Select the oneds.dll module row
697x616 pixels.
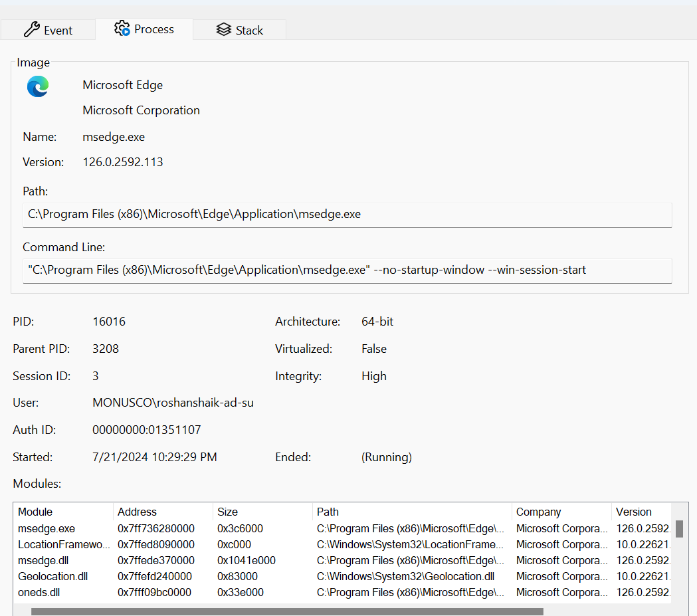(x=342, y=593)
